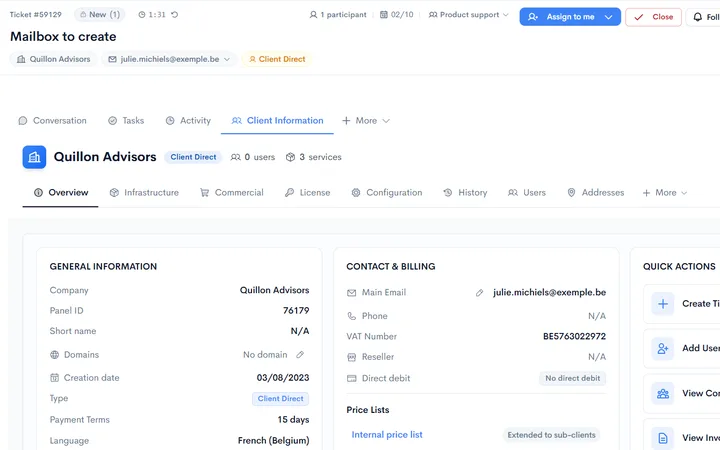720x450 pixels.
Task: Open the 02/10 calendar date
Action: click(x=397, y=15)
